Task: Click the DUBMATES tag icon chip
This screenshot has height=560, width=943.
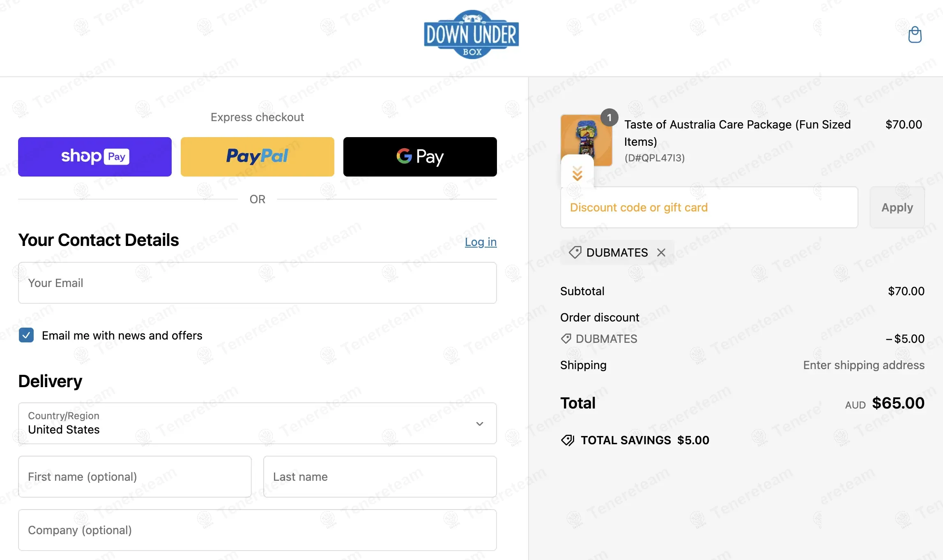Action: point(575,252)
